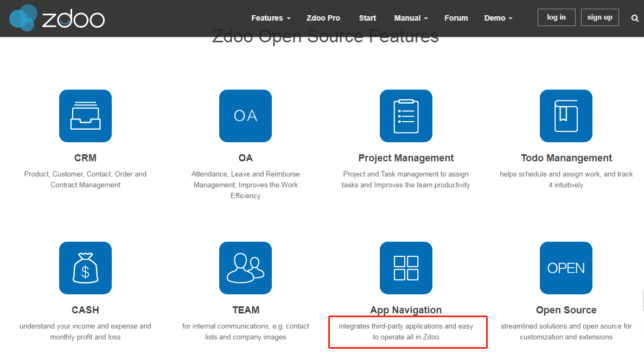The width and height of the screenshot is (644, 353).
Task: Click the Project Management clipboard icon
Action: pyautogui.click(x=406, y=116)
